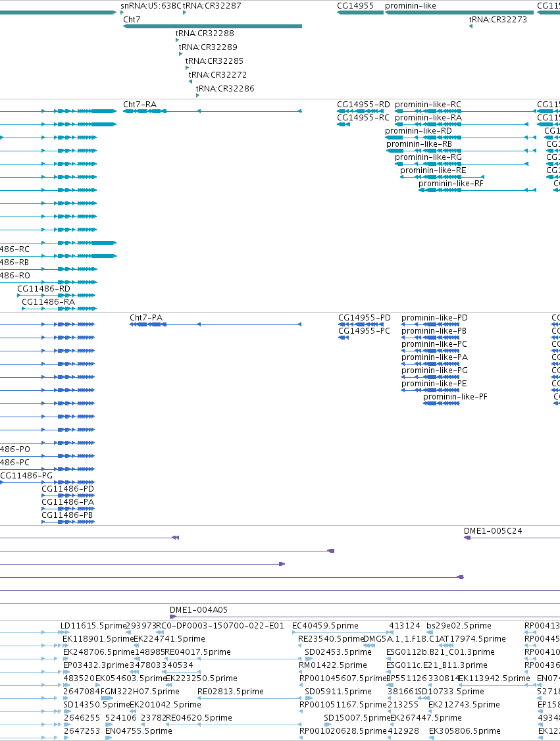
Task: Click the SD05911.5prime EST label
Action: pyautogui.click(x=338, y=692)
